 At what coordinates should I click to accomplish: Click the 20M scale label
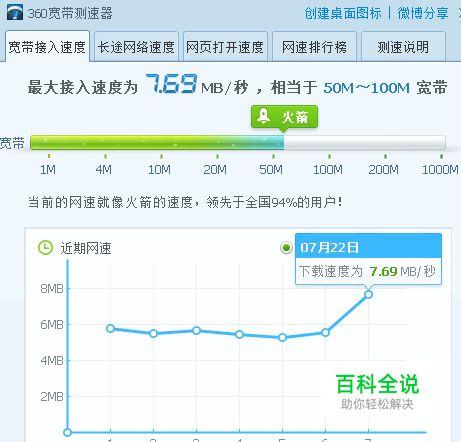215,170
